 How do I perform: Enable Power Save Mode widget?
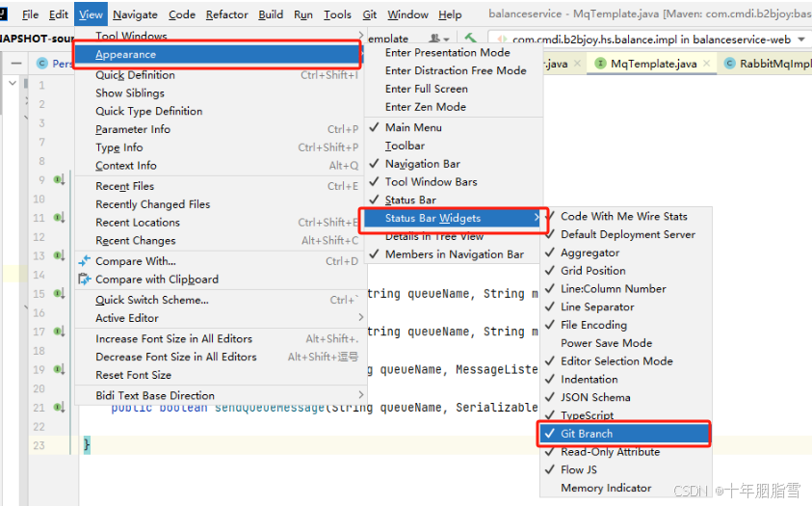click(626, 343)
